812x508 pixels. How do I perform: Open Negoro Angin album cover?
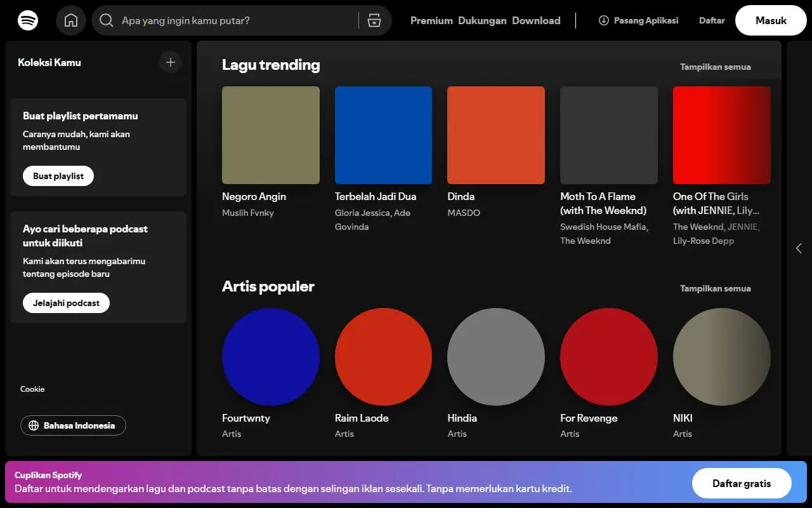pyautogui.click(x=271, y=135)
